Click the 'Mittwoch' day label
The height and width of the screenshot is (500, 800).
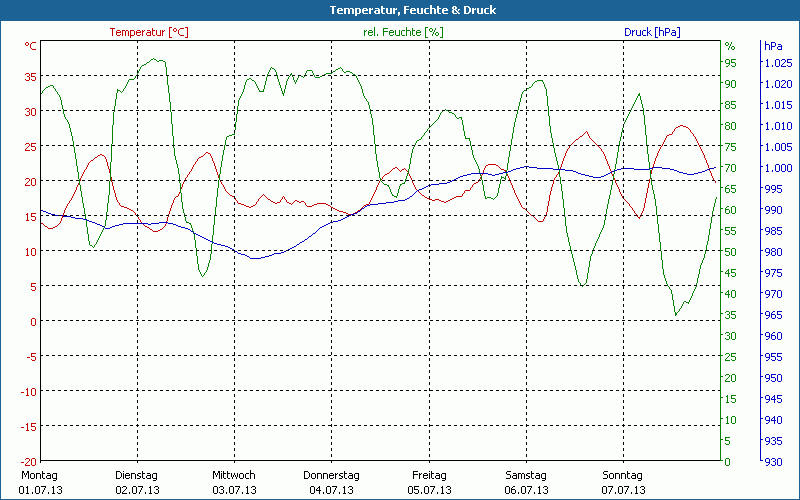click(234, 476)
